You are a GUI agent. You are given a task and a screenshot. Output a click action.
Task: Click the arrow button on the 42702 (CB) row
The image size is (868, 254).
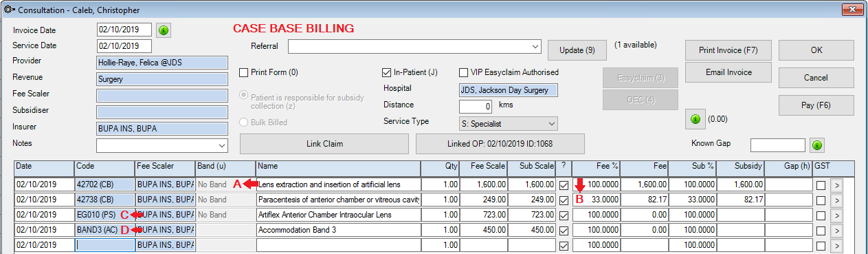click(836, 184)
